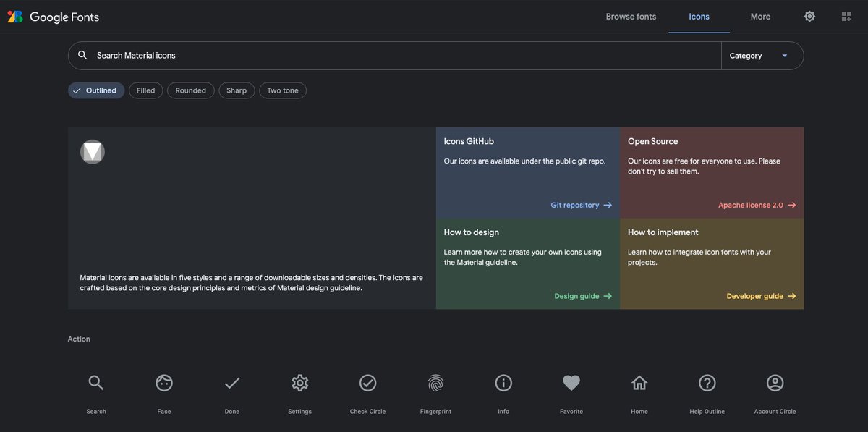868x432 pixels.
Task: Click arrow next to Apache license 2.0
Action: point(791,205)
